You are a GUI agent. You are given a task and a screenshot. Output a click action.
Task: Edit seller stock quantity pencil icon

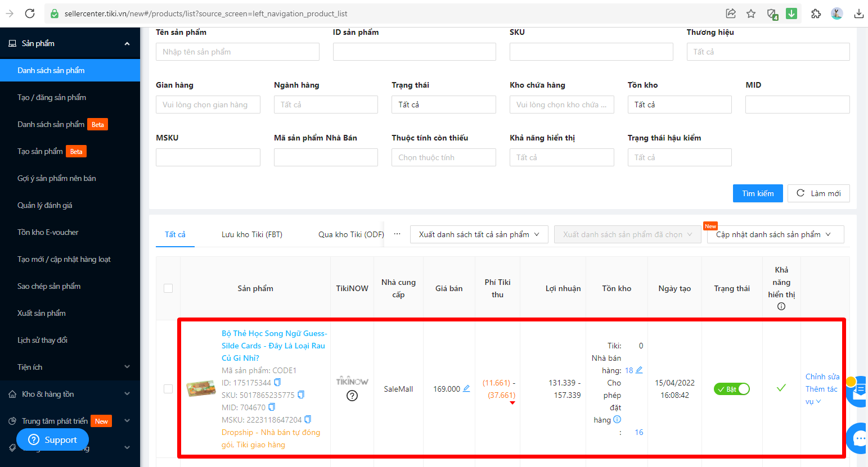coord(639,370)
